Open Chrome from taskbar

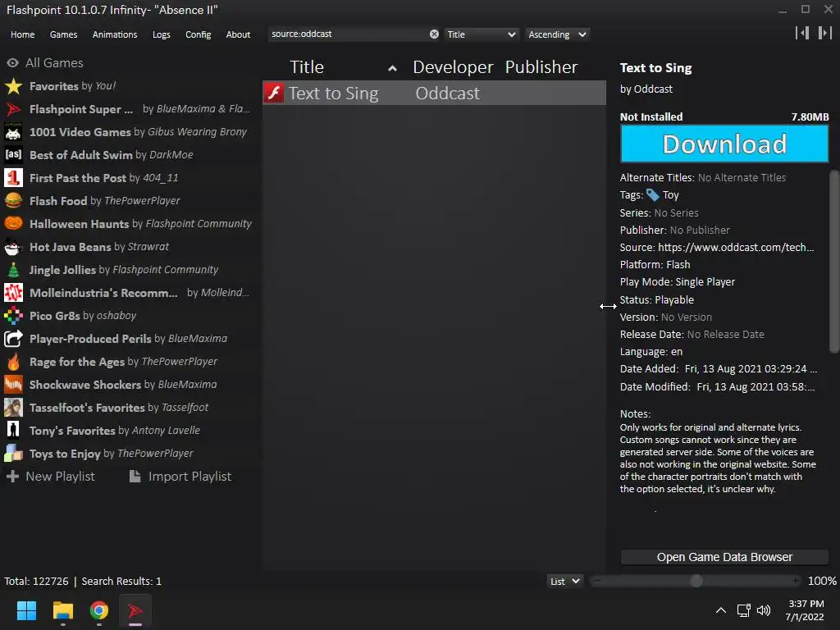(x=98, y=610)
